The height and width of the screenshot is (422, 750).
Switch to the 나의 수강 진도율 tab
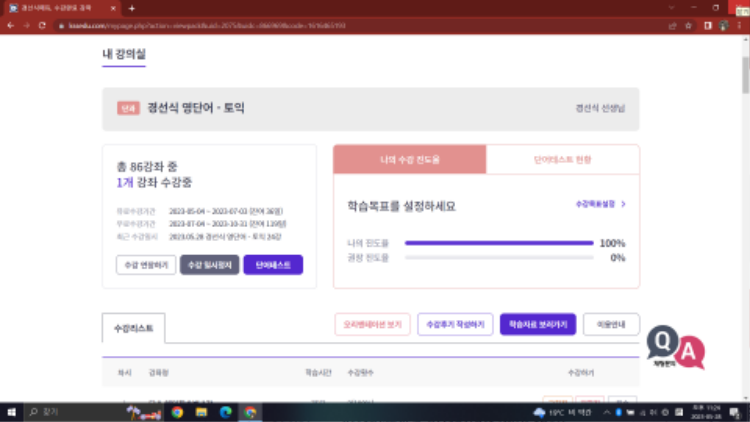(x=409, y=160)
